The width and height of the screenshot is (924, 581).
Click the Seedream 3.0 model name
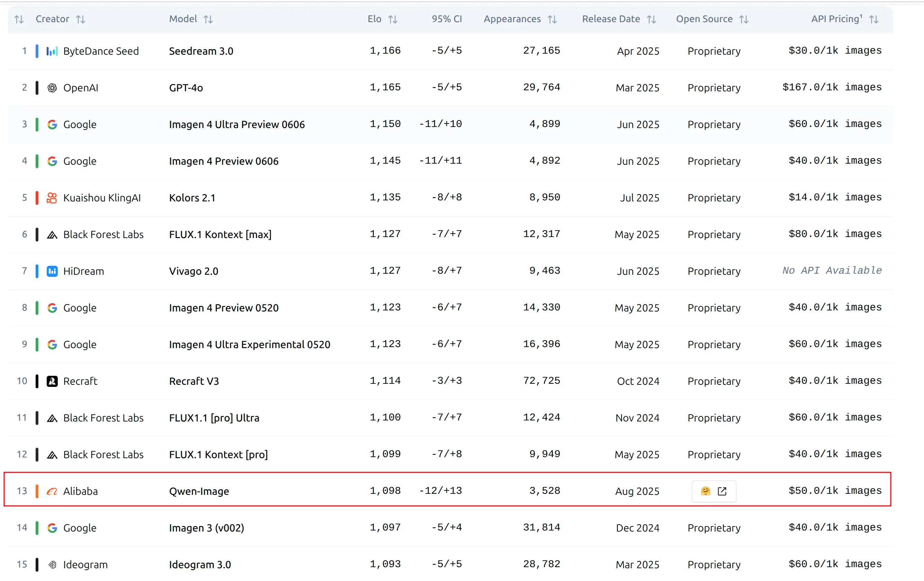point(201,51)
